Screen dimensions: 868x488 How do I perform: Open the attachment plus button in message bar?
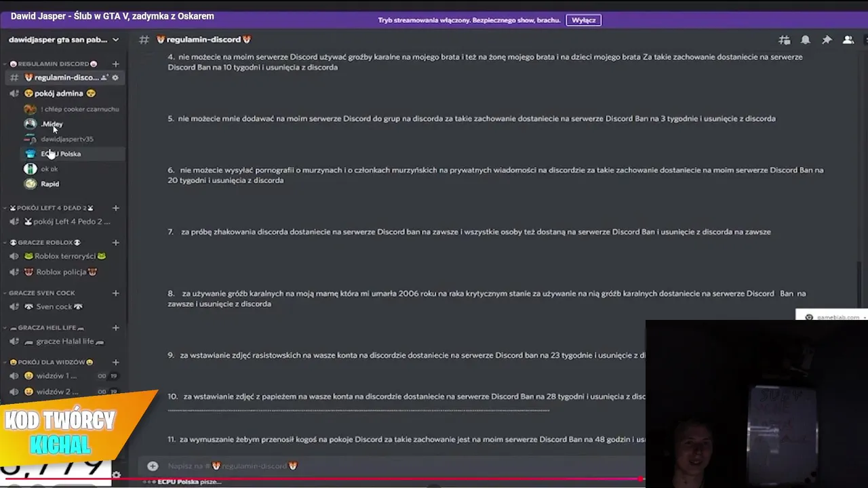click(153, 466)
